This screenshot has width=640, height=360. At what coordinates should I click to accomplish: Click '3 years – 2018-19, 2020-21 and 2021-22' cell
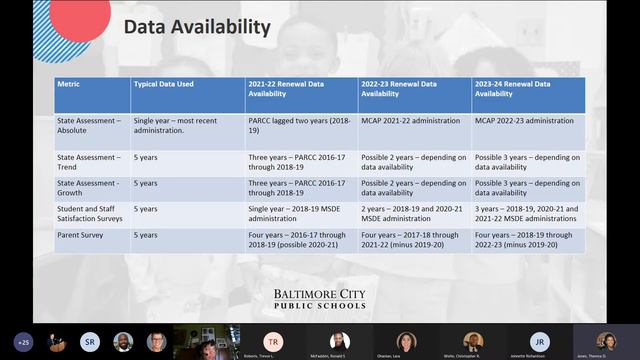(x=529, y=214)
